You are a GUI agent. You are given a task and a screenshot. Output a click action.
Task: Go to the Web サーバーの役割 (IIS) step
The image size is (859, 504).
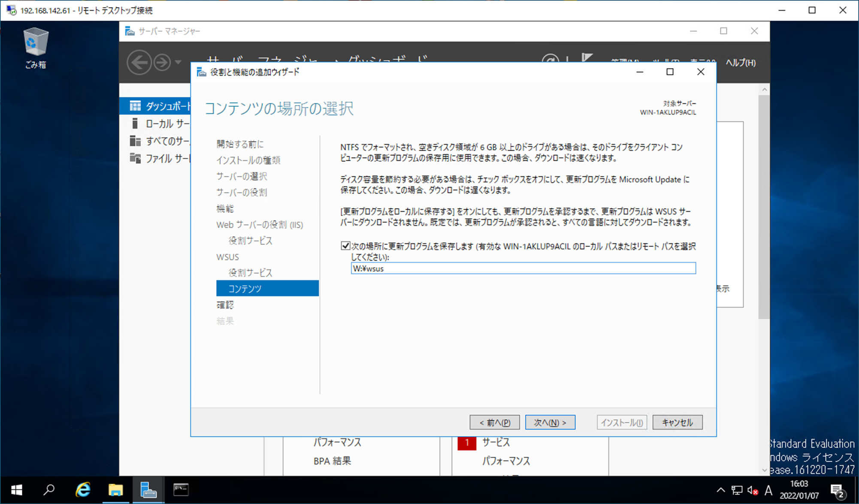pos(260,224)
